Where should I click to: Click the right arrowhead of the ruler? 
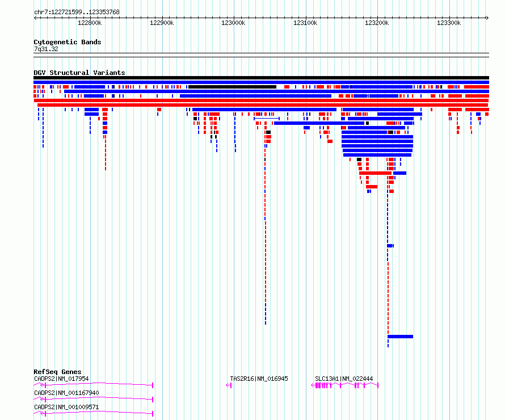click(487, 18)
